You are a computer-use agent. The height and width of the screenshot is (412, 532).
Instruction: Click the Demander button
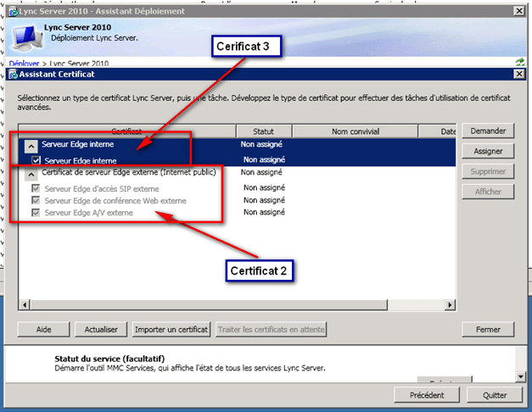click(488, 131)
